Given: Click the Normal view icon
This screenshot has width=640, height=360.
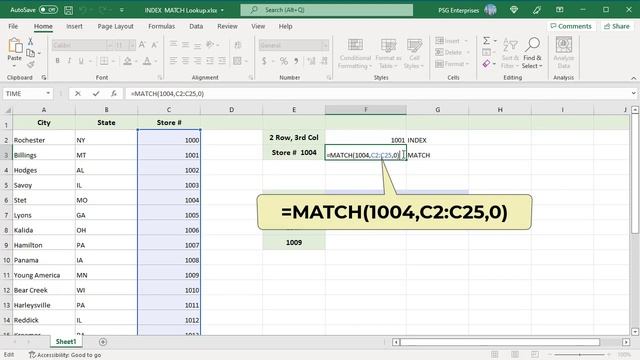Looking at the screenshot, I should [495, 355].
